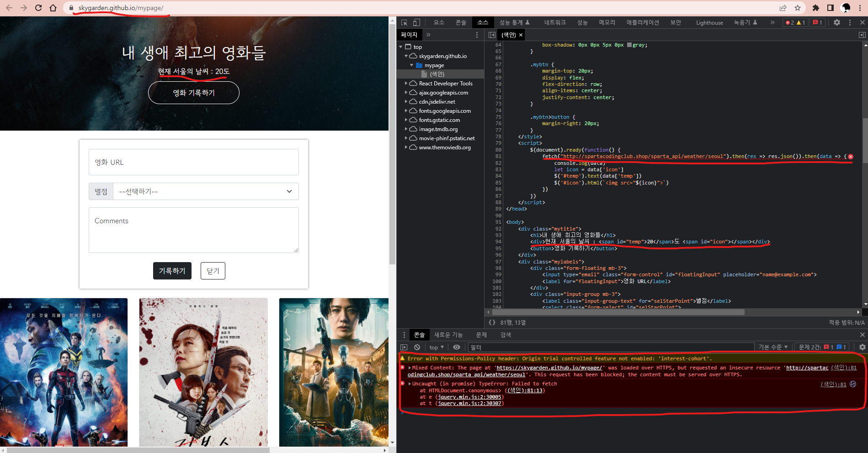The image size is (868, 453).
Task: Bookmark this page with the star icon
Action: (x=798, y=8)
